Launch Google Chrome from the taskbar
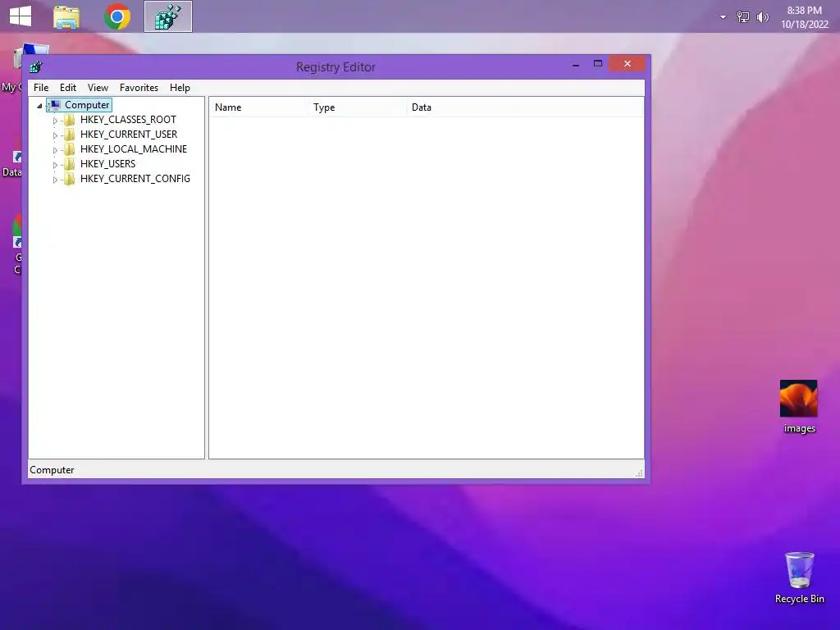The height and width of the screenshot is (630, 840). (117, 16)
